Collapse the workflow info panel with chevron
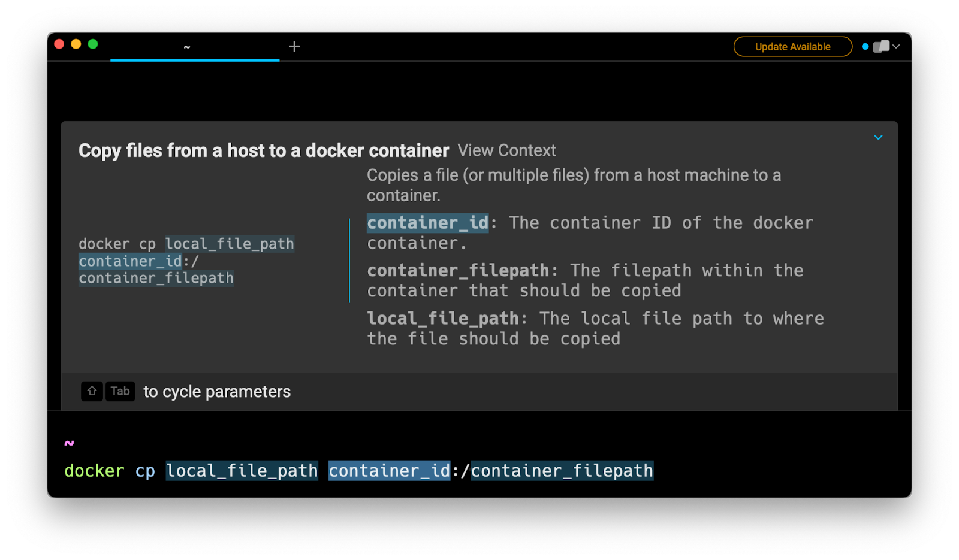 click(878, 138)
